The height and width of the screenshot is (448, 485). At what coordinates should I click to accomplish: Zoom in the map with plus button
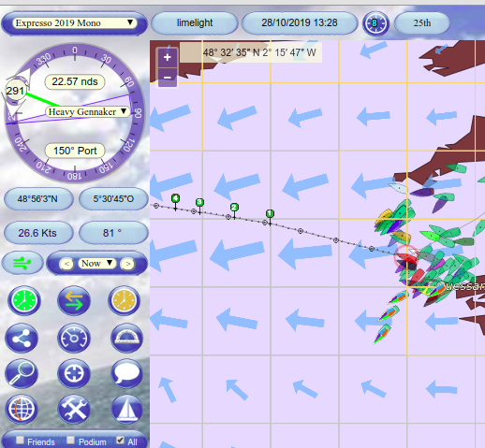[x=168, y=57]
